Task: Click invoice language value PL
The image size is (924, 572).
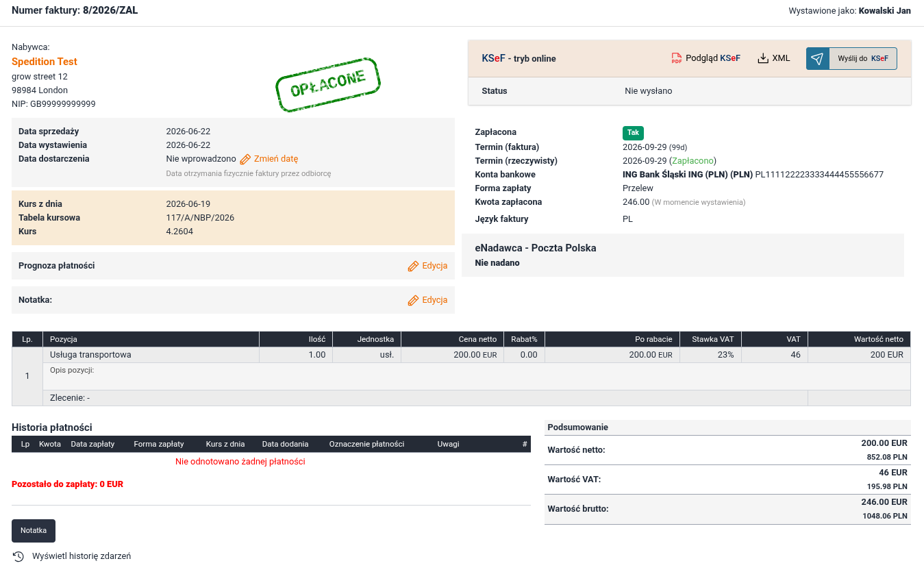Action: pyautogui.click(x=627, y=219)
